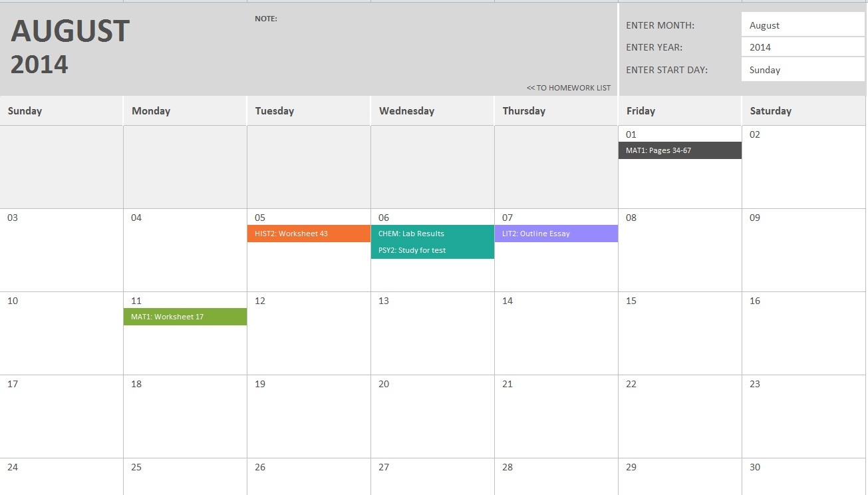Select day 11 date number
Screen dimensions: 868x495
click(136, 301)
